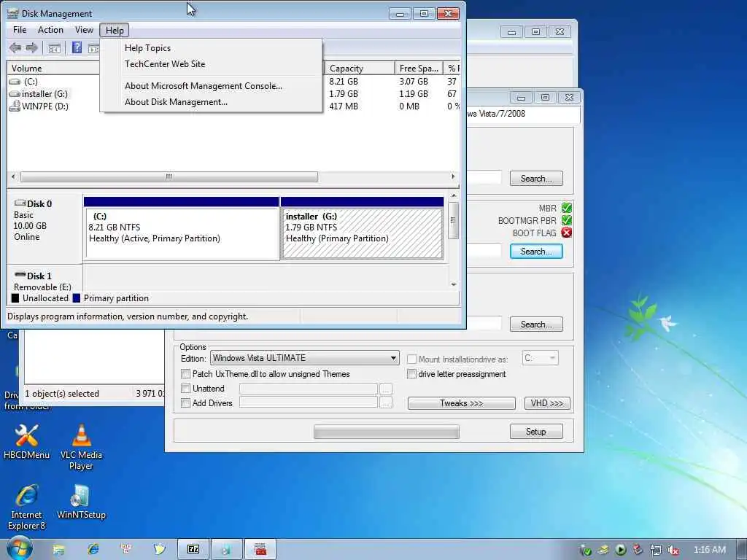Screen dimensions: 747x560
Task: Choose Help Topics from Help menu
Action: [x=211, y=48]
